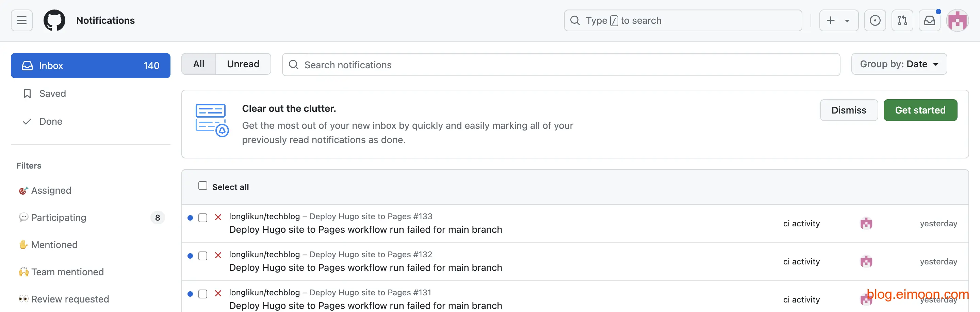Open the Pull requests icon in header
The height and width of the screenshot is (312, 980).
902,20
